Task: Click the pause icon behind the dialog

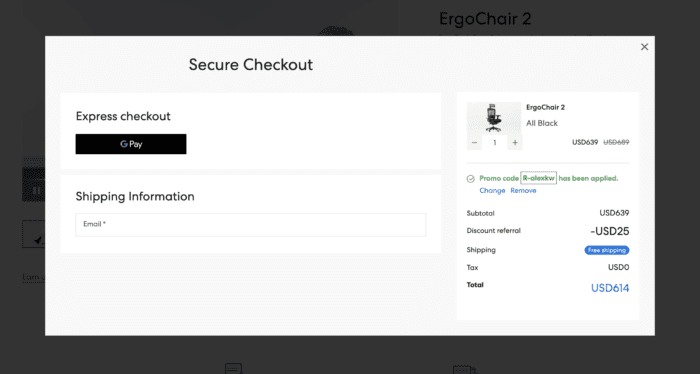Action: [37, 191]
